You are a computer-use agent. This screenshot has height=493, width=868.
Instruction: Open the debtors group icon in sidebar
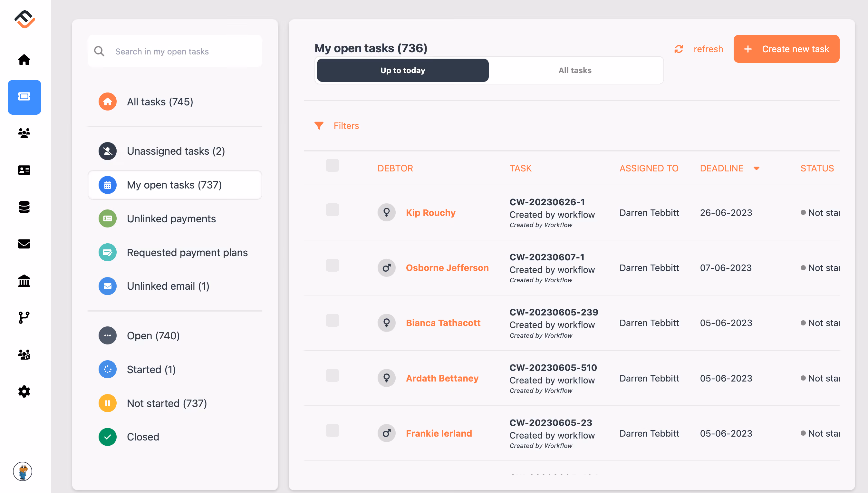(x=24, y=133)
